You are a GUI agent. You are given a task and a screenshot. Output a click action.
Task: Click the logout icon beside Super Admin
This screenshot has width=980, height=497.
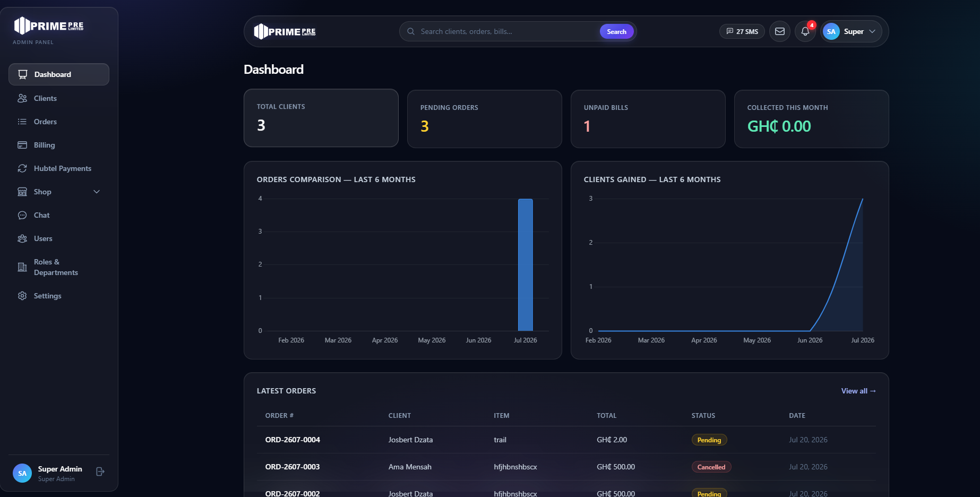(x=100, y=472)
